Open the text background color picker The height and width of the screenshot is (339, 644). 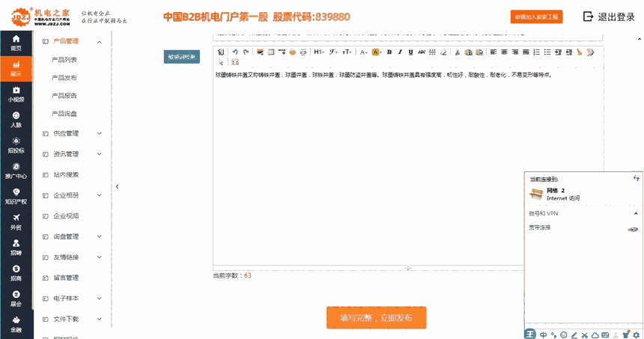point(377,52)
